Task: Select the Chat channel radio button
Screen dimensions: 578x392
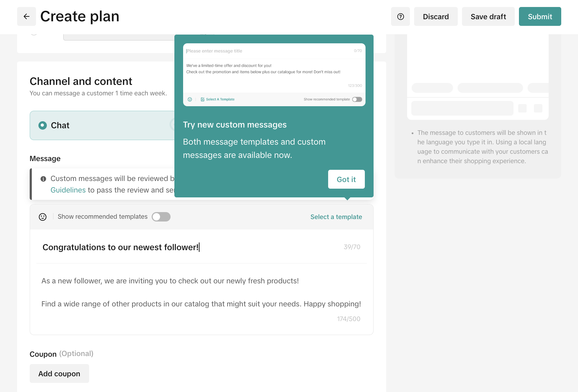Action: 43,125
